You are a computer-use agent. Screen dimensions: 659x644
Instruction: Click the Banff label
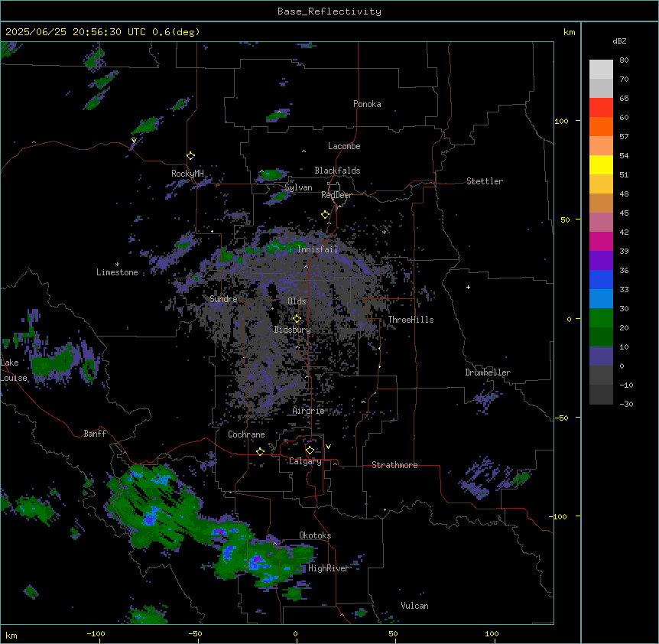pos(95,434)
